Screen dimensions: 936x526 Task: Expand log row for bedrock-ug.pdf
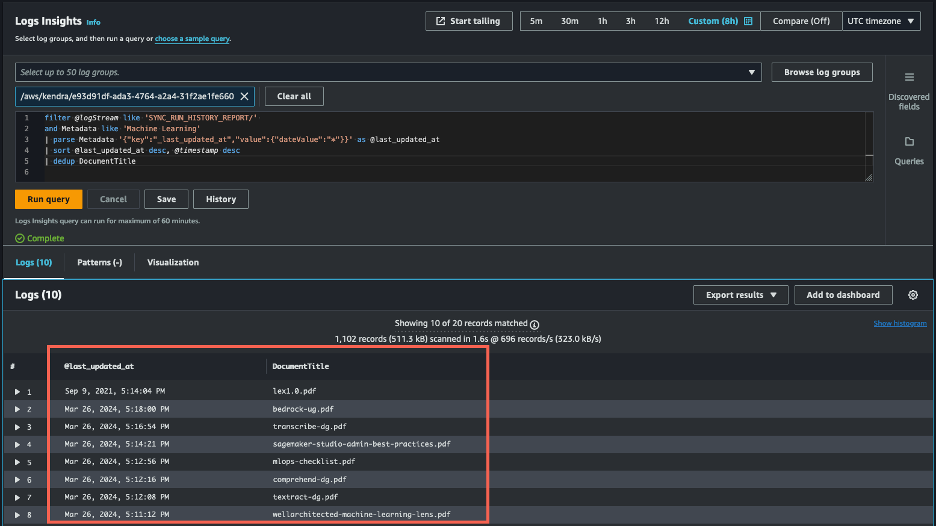point(17,409)
